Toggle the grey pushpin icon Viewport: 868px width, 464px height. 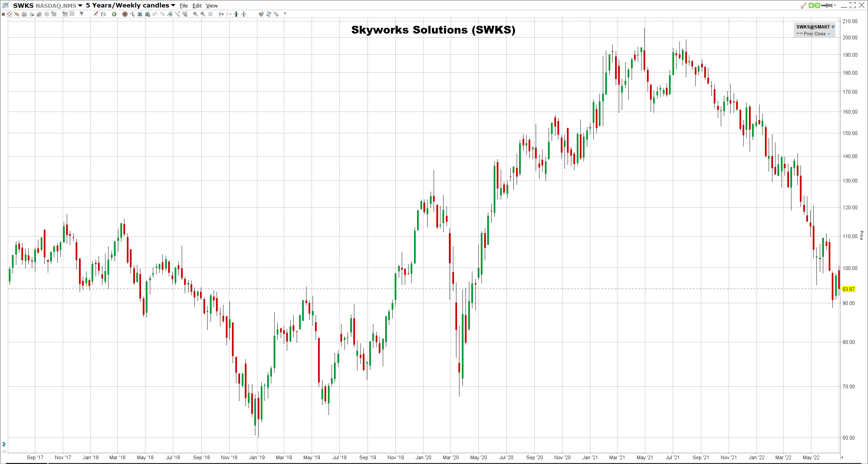click(x=827, y=5)
